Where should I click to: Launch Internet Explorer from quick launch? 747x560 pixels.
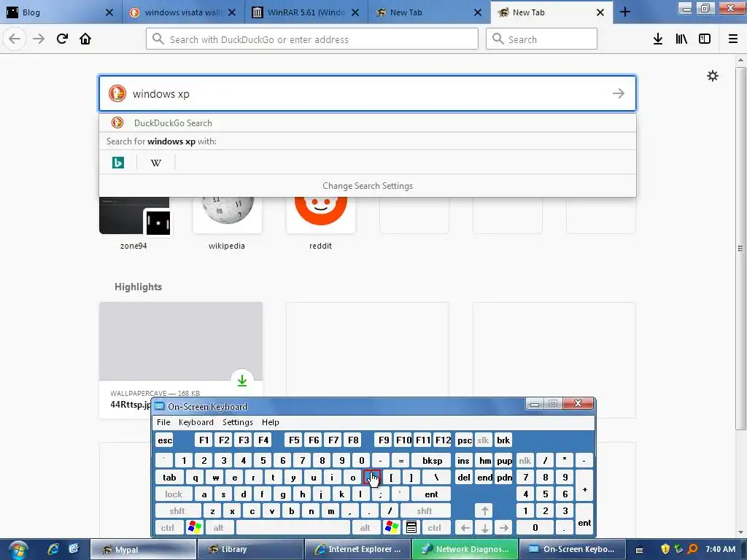pos(53,549)
